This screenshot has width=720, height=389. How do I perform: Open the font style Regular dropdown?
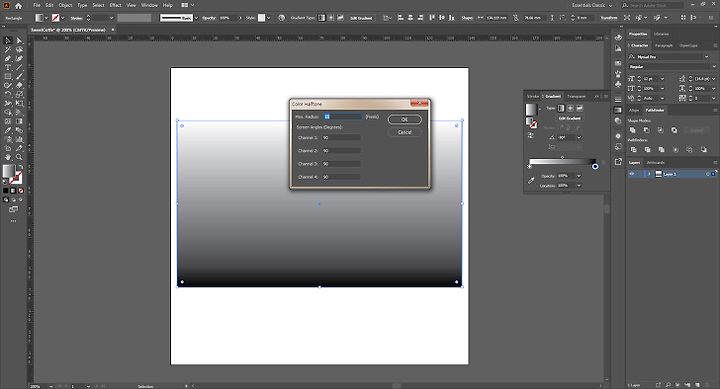pyautogui.click(x=714, y=67)
